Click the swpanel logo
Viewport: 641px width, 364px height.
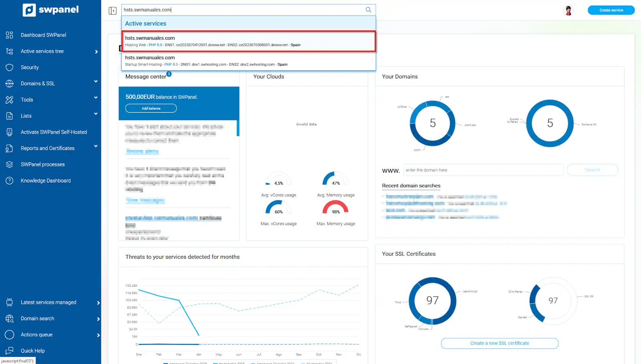click(x=51, y=10)
